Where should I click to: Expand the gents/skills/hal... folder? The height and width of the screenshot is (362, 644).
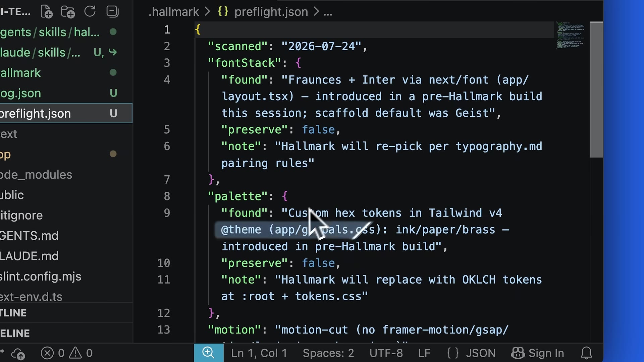tap(66, 32)
